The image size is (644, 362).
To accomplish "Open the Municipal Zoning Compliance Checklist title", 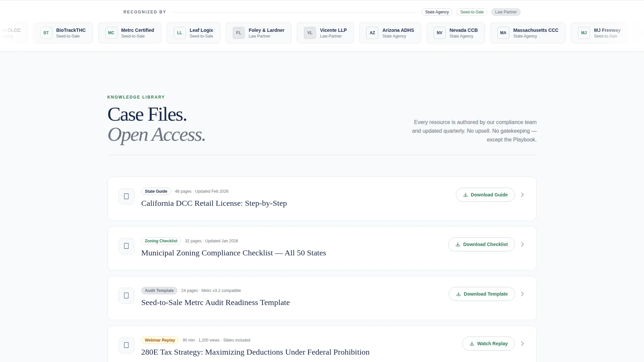I will (233, 253).
